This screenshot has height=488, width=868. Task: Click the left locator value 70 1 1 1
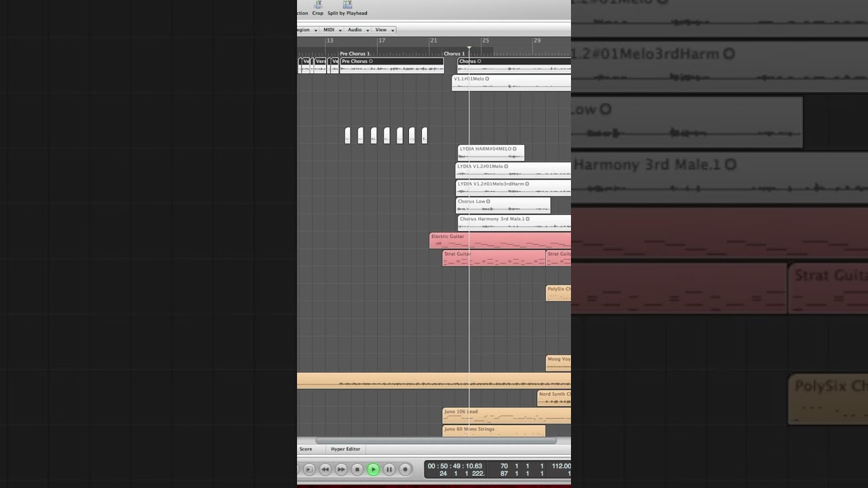click(522, 466)
